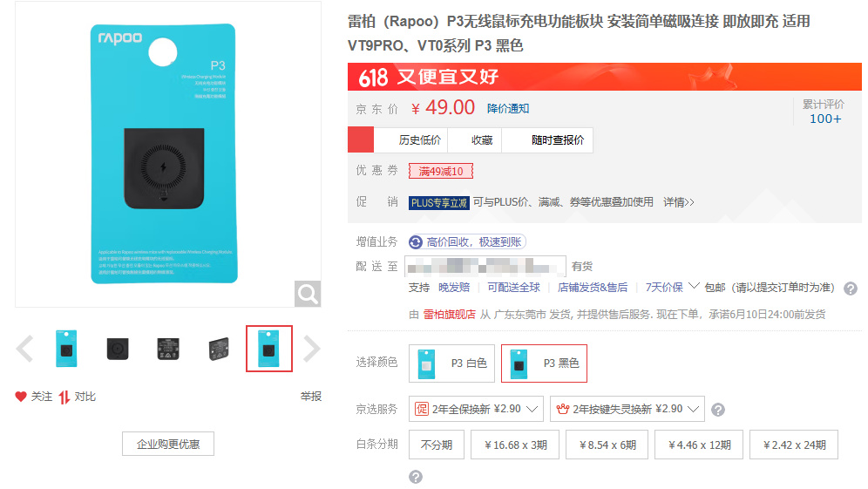The image size is (868, 489).
Task: Expand 2年全保换新 ¥2.90 service dropdown
Action: coord(476,410)
